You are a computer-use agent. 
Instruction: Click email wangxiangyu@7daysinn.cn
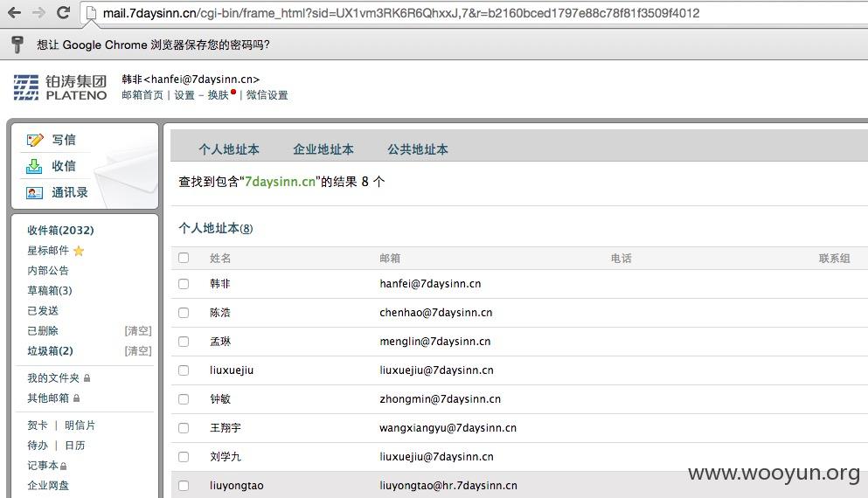click(x=448, y=428)
